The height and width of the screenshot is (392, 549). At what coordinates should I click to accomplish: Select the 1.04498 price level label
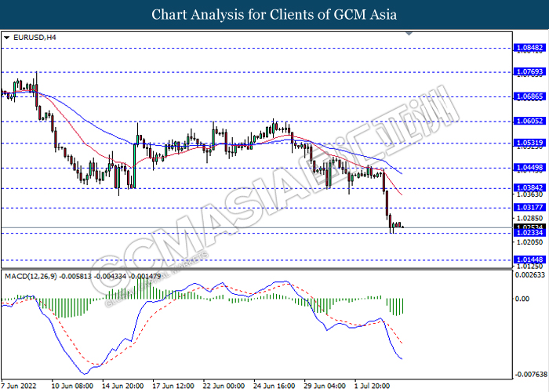pyautogui.click(x=529, y=168)
